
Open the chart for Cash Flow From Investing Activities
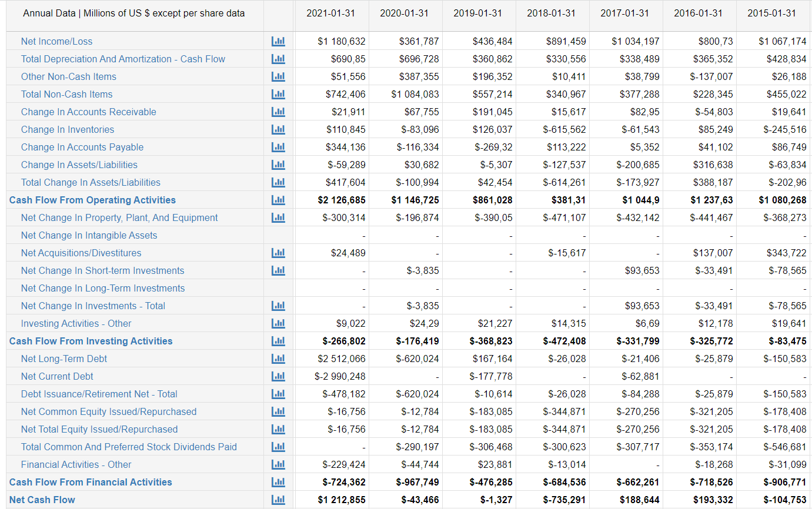coord(278,341)
